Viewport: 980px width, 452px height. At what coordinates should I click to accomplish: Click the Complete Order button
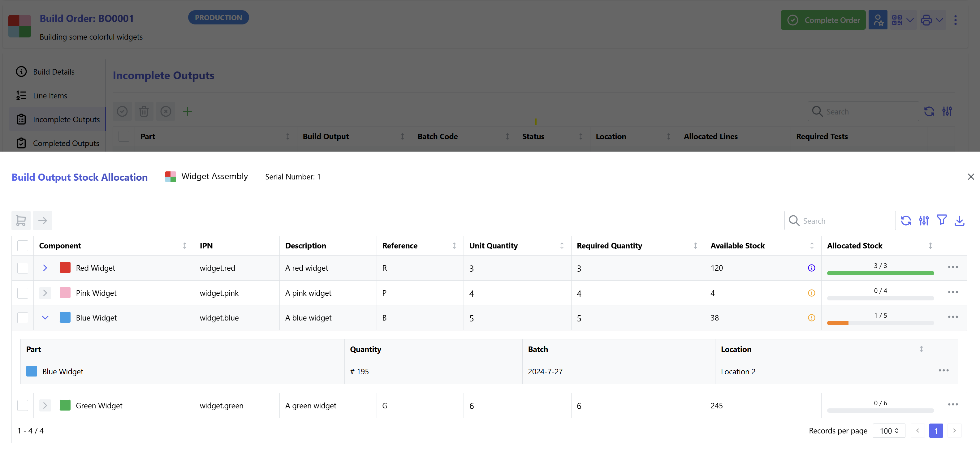823,20
